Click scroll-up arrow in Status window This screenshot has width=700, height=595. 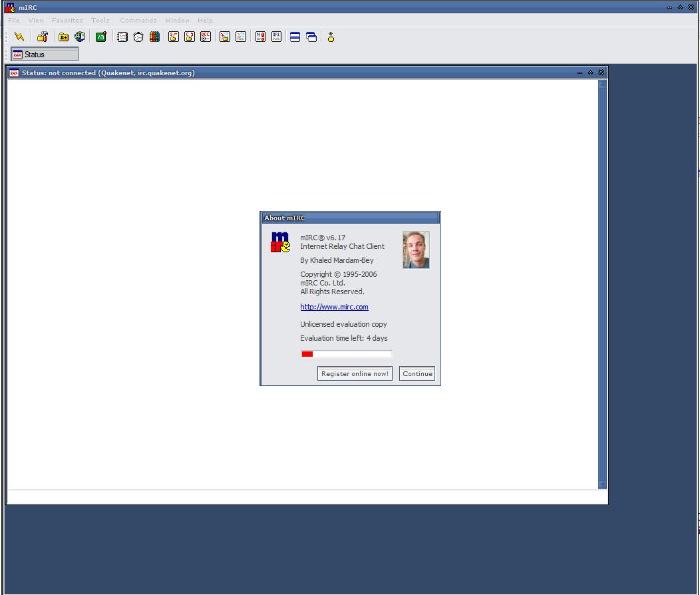click(x=602, y=85)
